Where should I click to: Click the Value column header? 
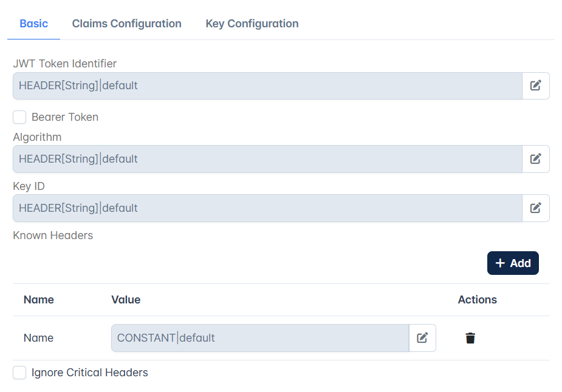(126, 300)
